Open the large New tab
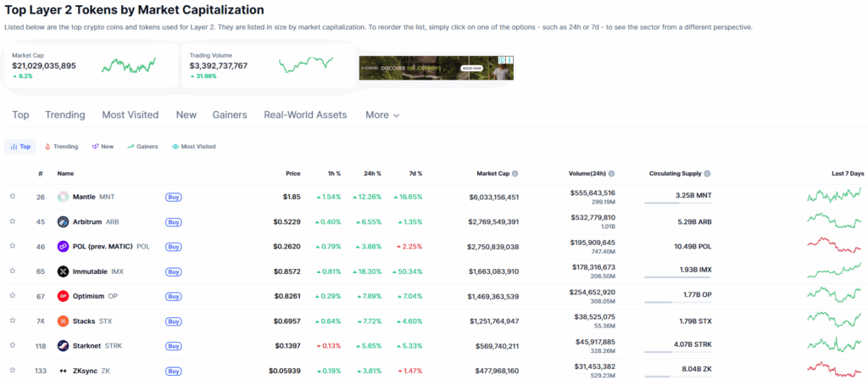Viewport: 868px width, 380px height. pyautogui.click(x=186, y=115)
